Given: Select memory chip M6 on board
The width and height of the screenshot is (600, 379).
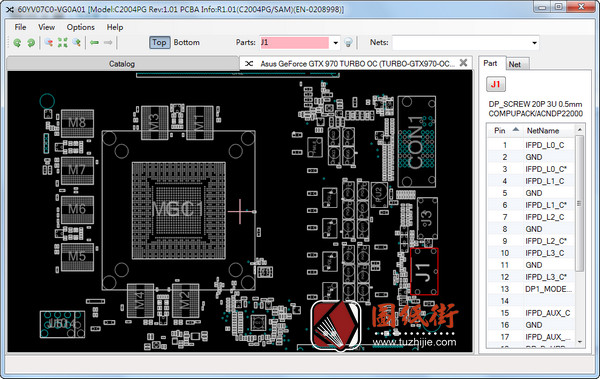Looking at the screenshot, I should coord(77,209).
